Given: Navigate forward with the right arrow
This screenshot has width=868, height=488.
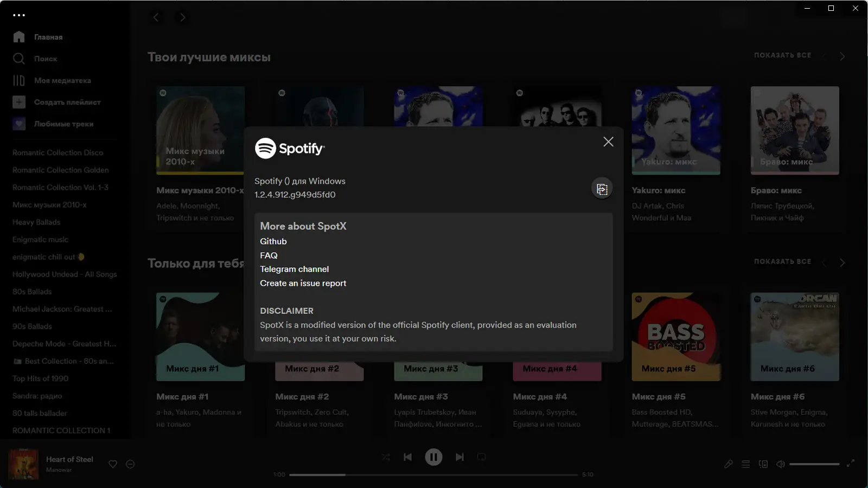Looking at the screenshot, I should [x=183, y=17].
